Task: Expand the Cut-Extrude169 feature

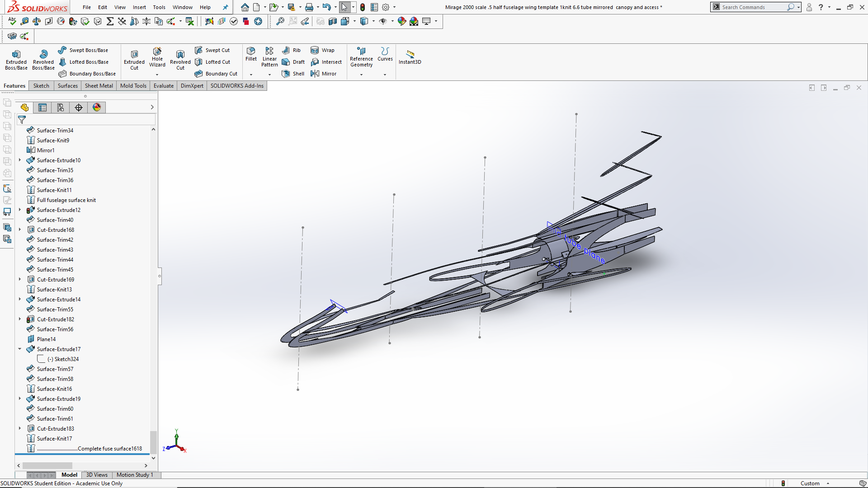Action: click(x=20, y=279)
